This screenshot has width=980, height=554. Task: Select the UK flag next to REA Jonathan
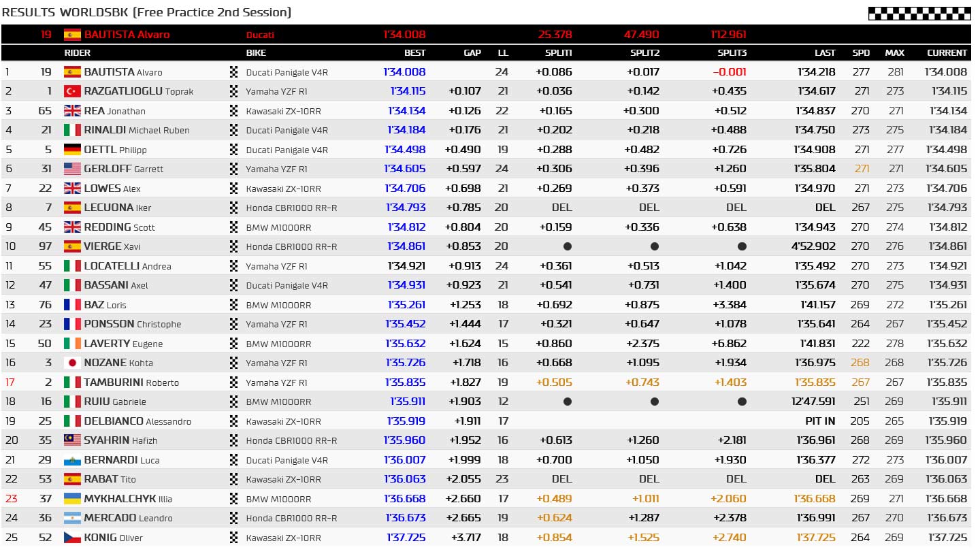tap(72, 110)
